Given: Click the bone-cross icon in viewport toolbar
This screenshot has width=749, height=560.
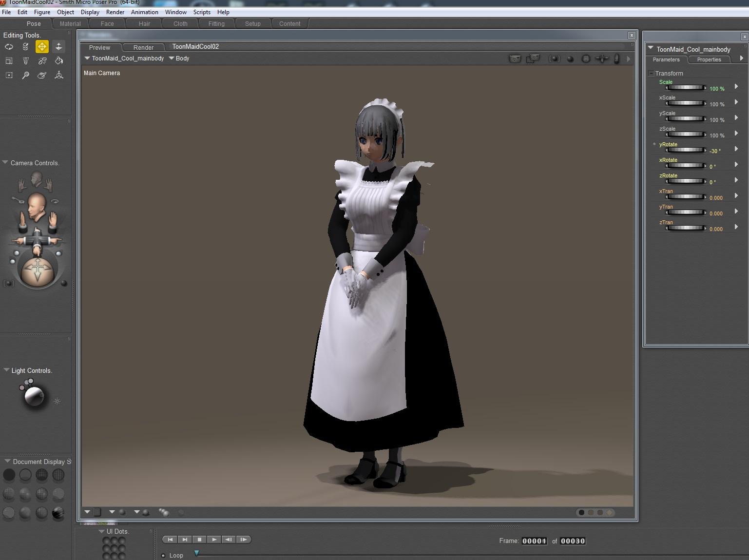Looking at the screenshot, I should [602, 58].
